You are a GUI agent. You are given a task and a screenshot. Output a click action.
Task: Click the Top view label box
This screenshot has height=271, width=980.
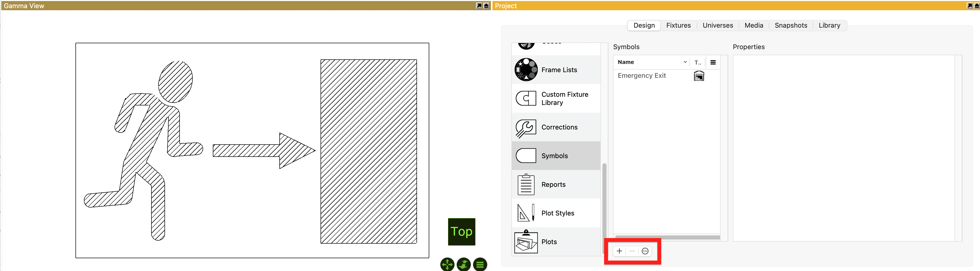tap(461, 231)
